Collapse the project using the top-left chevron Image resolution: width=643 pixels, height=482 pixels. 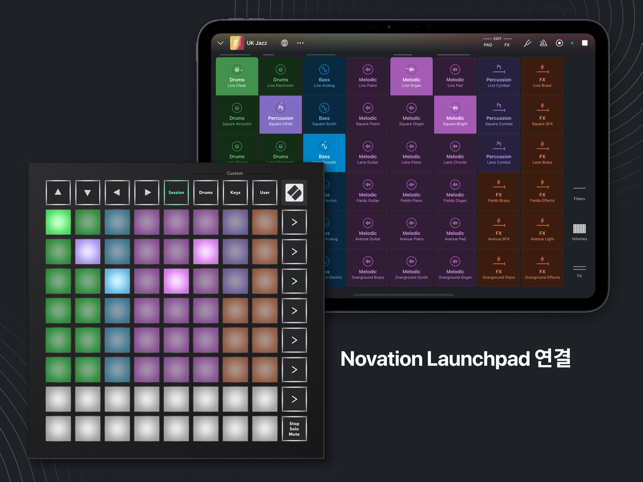[221, 43]
